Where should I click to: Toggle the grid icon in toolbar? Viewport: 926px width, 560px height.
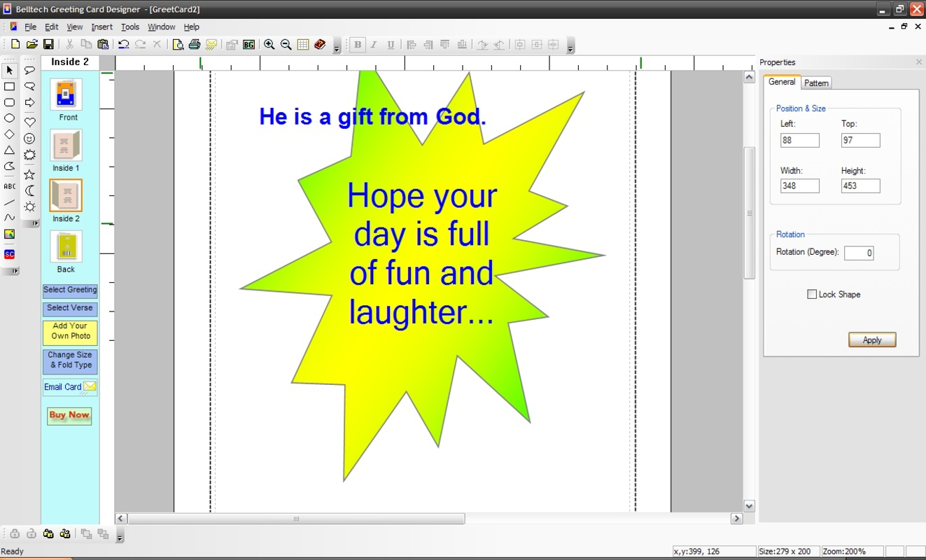(302, 44)
